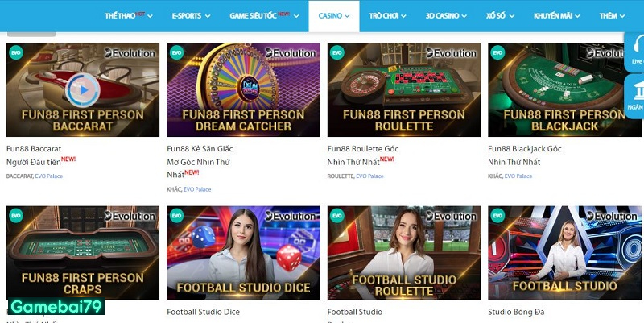This screenshot has height=323, width=644.
Task: Click the EVO badge on Craps card
Action: point(16,216)
